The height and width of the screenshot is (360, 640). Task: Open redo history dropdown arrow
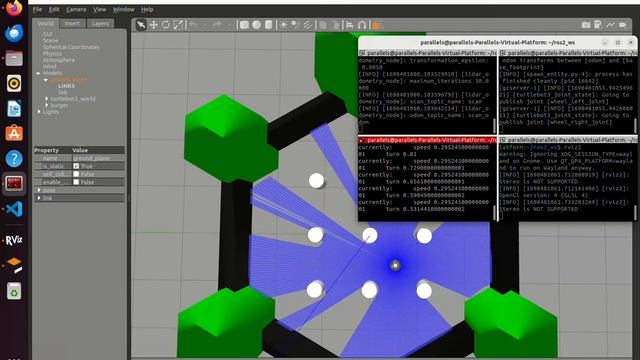(229, 25)
